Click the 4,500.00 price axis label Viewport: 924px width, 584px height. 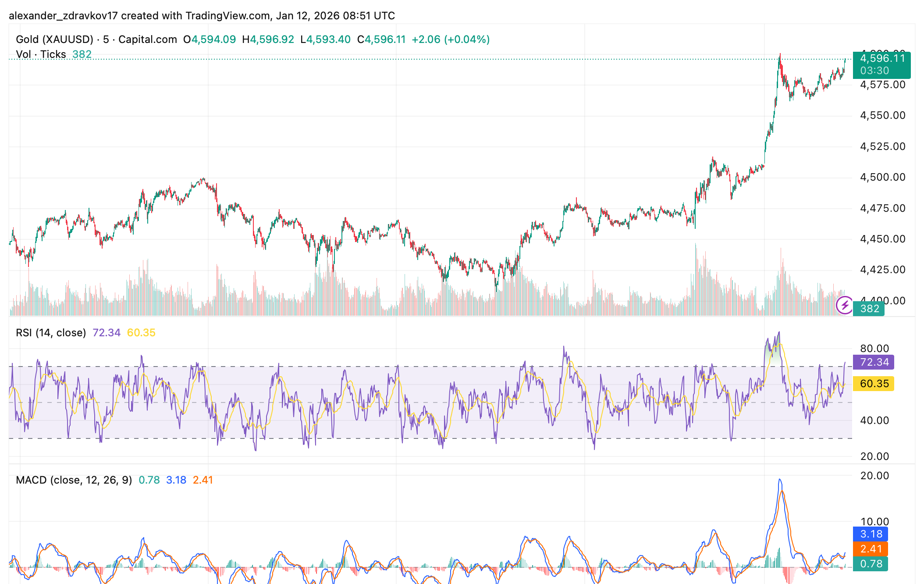coord(882,177)
